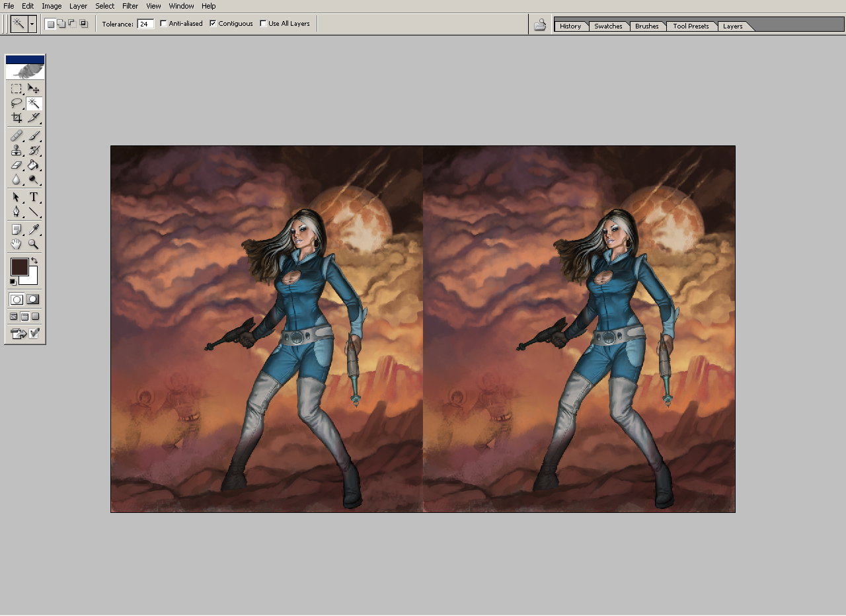
Task: Select the Paint Bucket tool
Action: [34, 165]
